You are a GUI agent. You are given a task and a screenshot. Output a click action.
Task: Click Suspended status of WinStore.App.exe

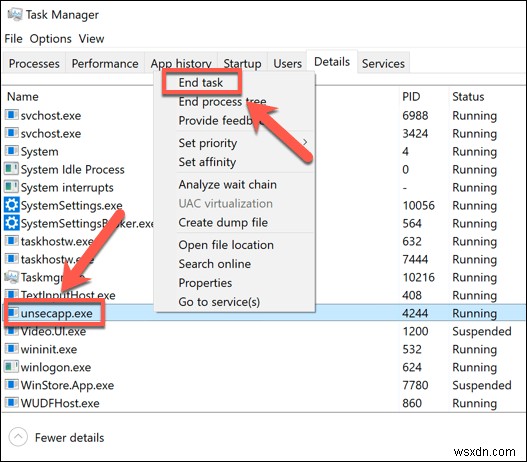point(482,385)
